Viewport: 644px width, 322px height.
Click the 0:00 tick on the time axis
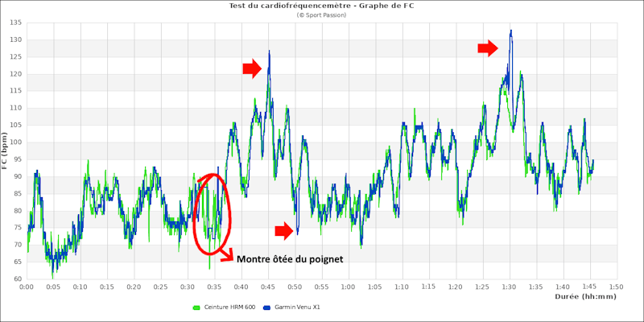tap(27, 287)
